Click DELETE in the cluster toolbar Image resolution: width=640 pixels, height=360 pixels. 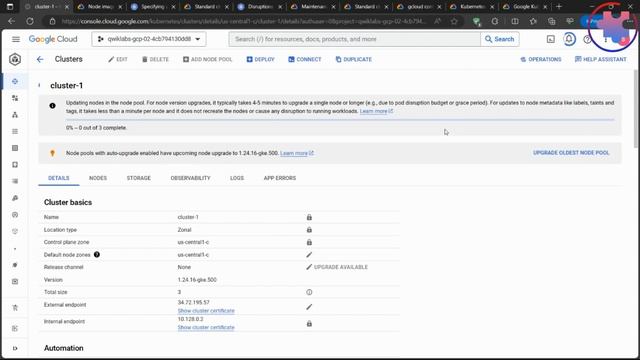coord(155,60)
